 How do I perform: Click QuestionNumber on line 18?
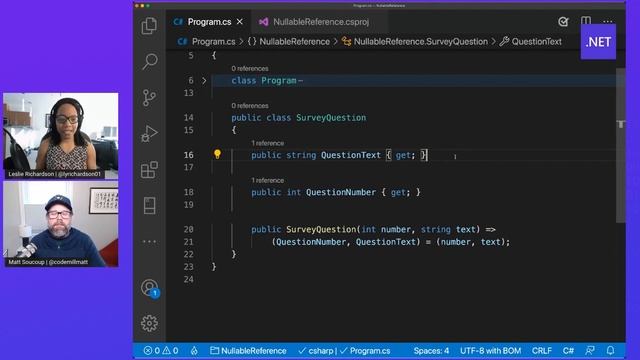pyautogui.click(x=341, y=192)
